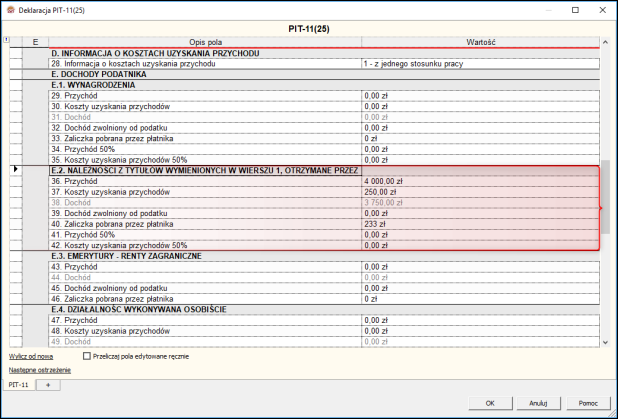Click row '28. Informacja o kosztach uzyskania przychodu'
The image size is (618, 419).
pos(205,63)
